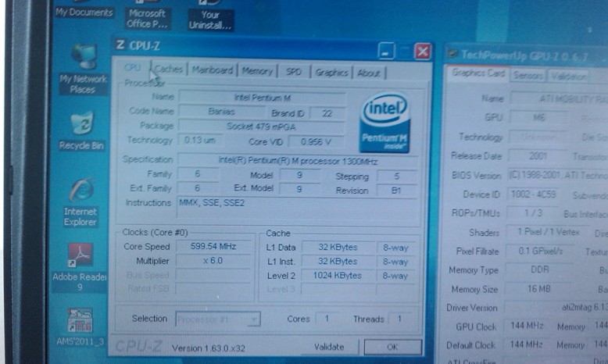Open My Network Places icon
This screenshot has width=608, height=364.
(83, 69)
